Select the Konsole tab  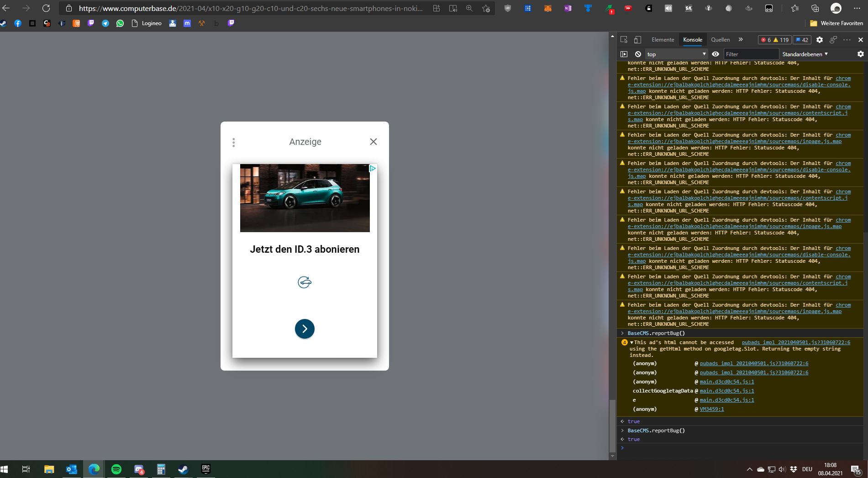pyautogui.click(x=693, y=40)
